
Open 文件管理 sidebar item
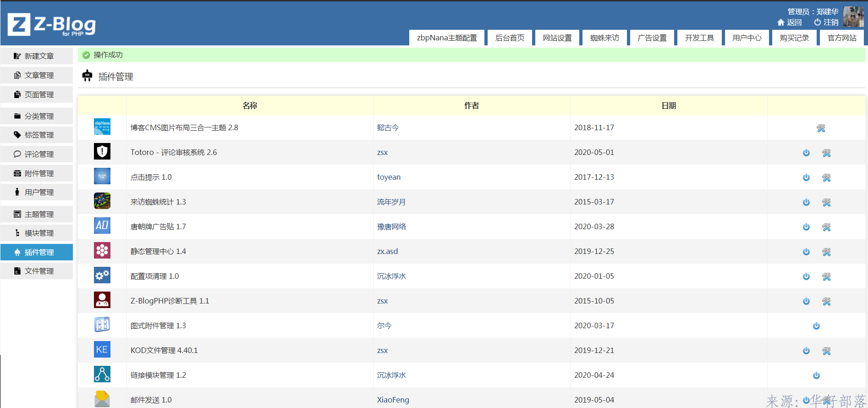coord(37,271)
